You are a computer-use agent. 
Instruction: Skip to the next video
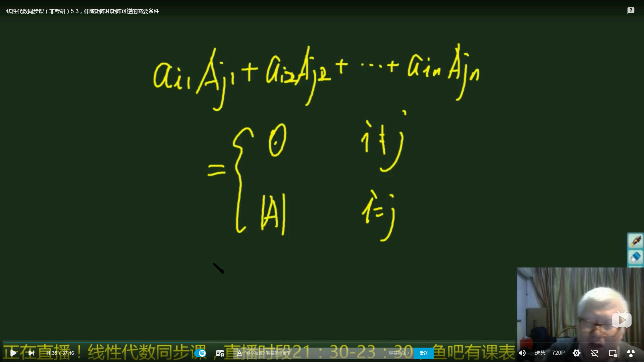point(31,353)
